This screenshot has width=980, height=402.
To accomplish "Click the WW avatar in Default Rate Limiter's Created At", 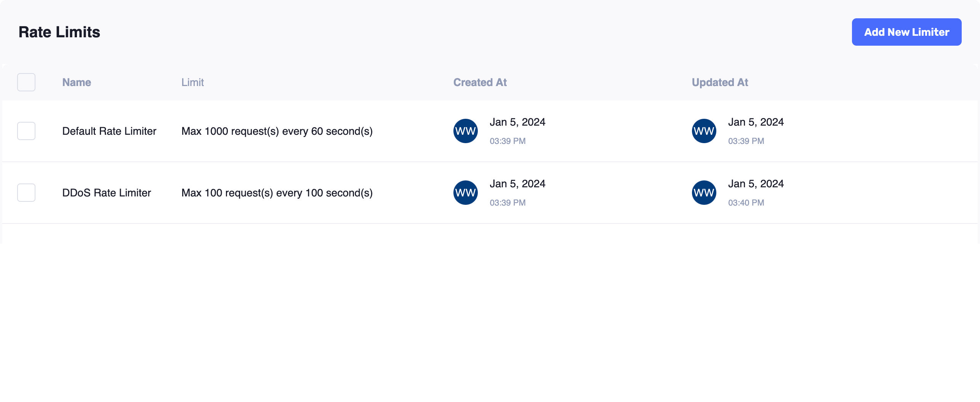I will click(x=465, y=131).
